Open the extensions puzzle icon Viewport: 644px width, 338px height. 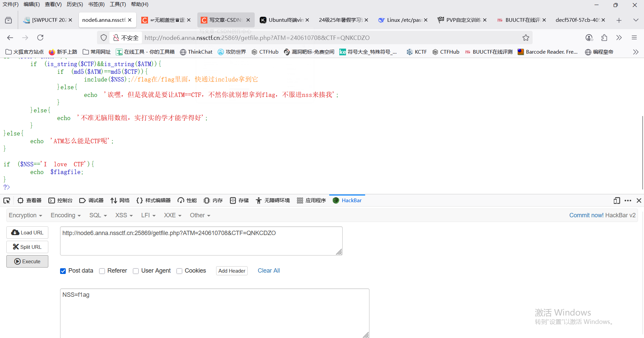[x=604, y=38]
